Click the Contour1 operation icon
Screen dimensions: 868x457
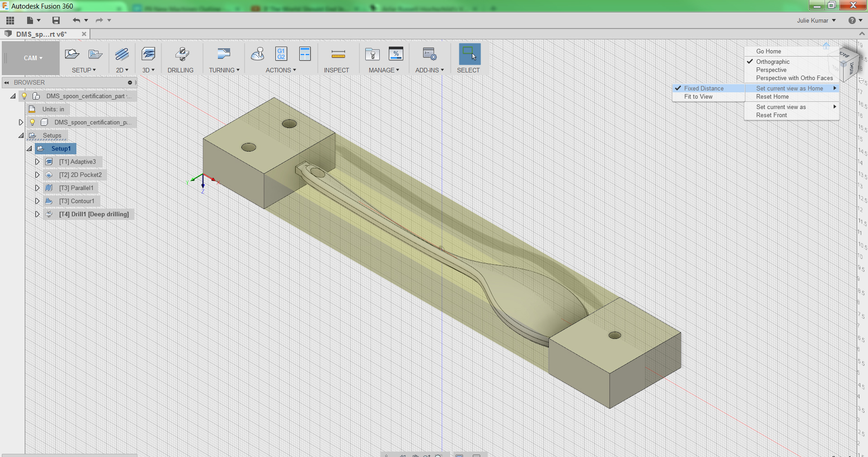pyautogui.click(x=49, y=201)
